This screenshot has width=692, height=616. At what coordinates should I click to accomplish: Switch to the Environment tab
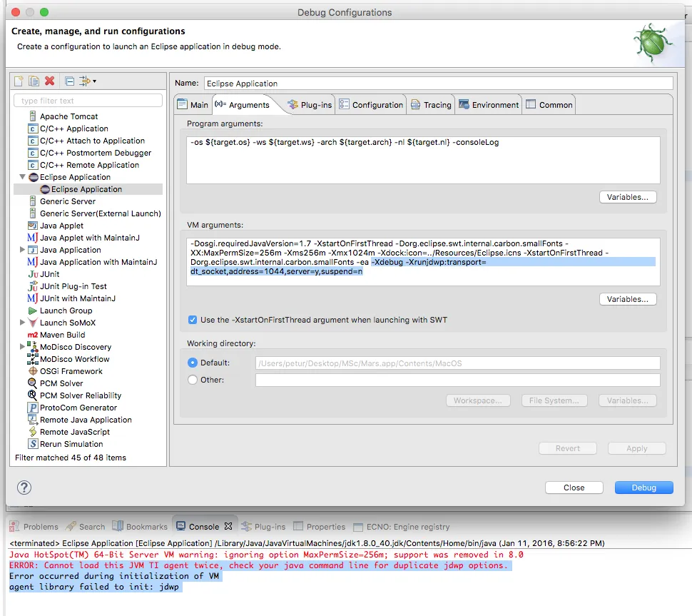click(x=489, y=105)
